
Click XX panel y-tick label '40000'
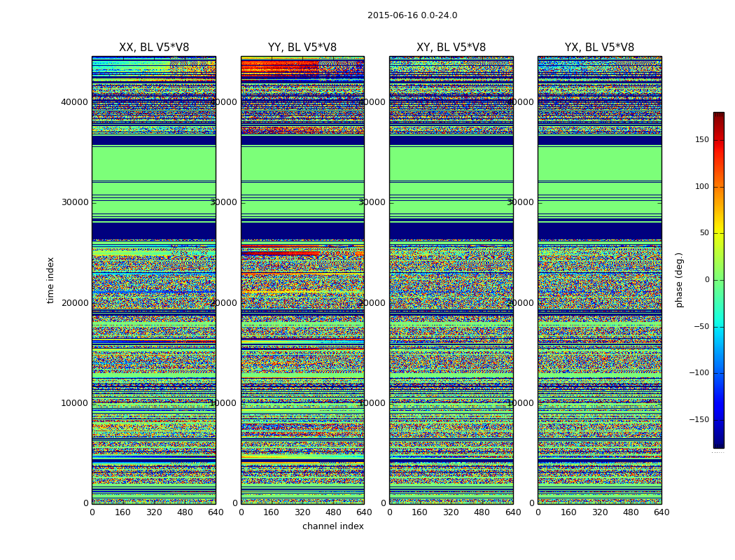click(x=74, y=102)
